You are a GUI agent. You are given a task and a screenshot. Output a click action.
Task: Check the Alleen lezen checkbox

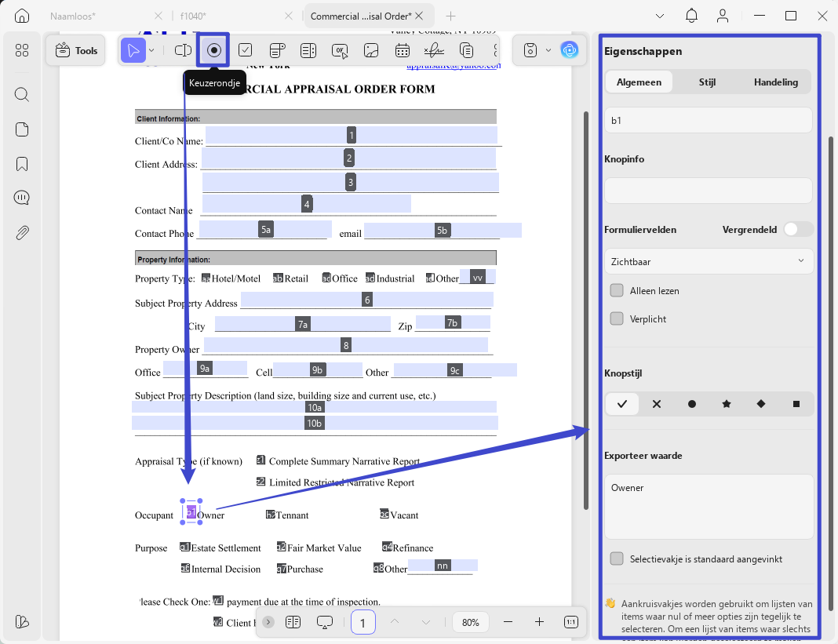click(617, 290)
